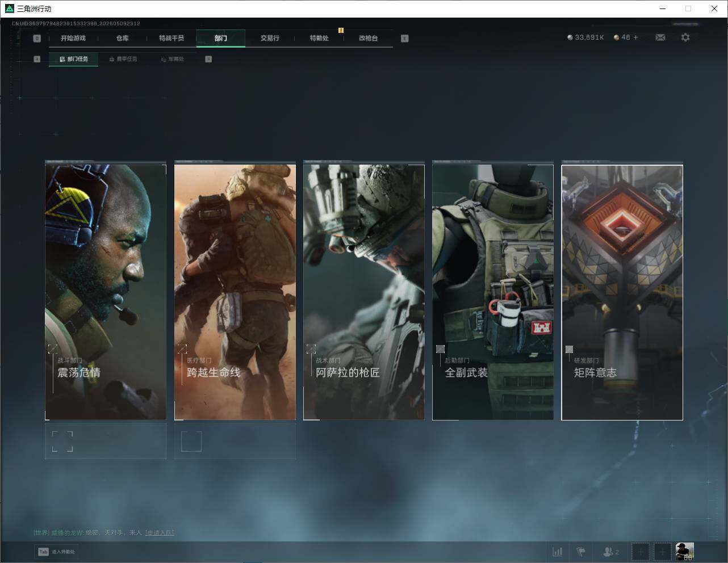The width and height of the screenshot is (728, 563).
Task: Click the previous main tab key icon
Action: [37, 39]
